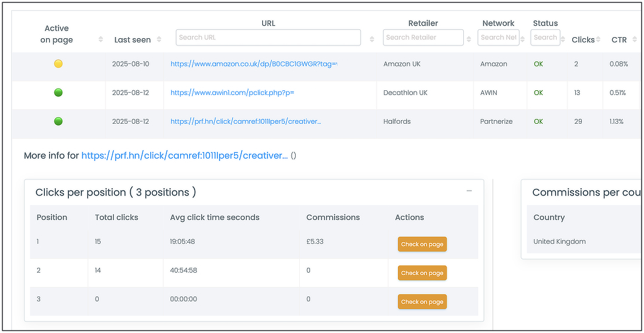Click the Search Retailer filter box

[x=423, y=38]
